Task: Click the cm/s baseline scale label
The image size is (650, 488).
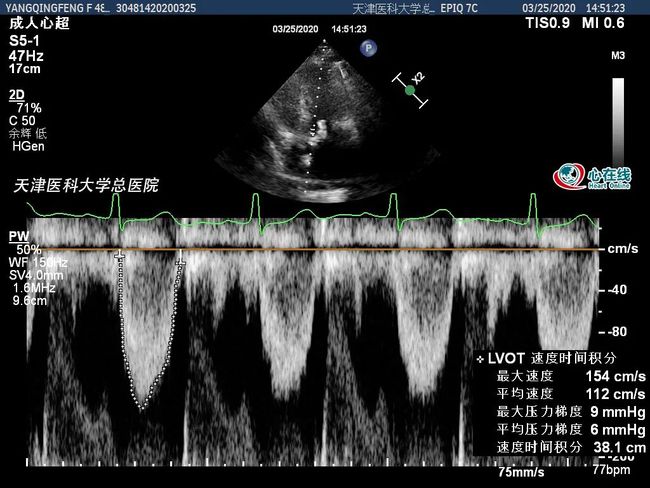Action: coord(623,249)
